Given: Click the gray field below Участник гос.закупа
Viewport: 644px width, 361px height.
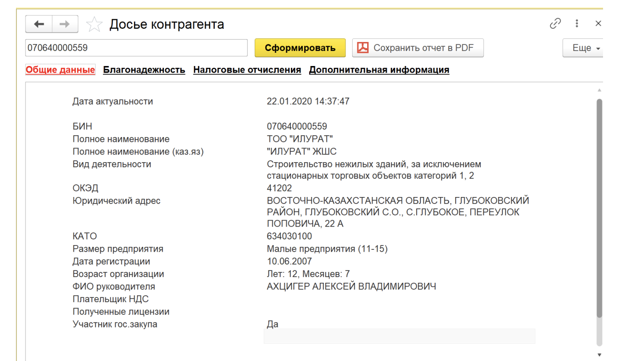Looking at the screenshot, I should (x=399, y=336).
